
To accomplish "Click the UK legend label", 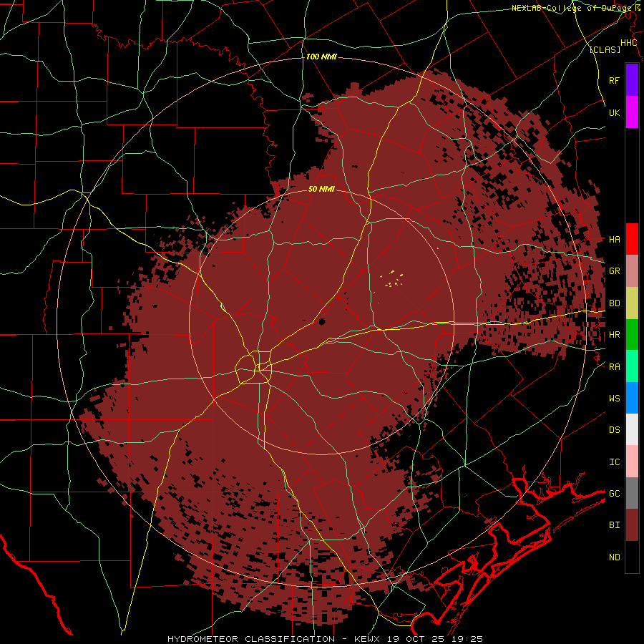I will tap(614, 112).
